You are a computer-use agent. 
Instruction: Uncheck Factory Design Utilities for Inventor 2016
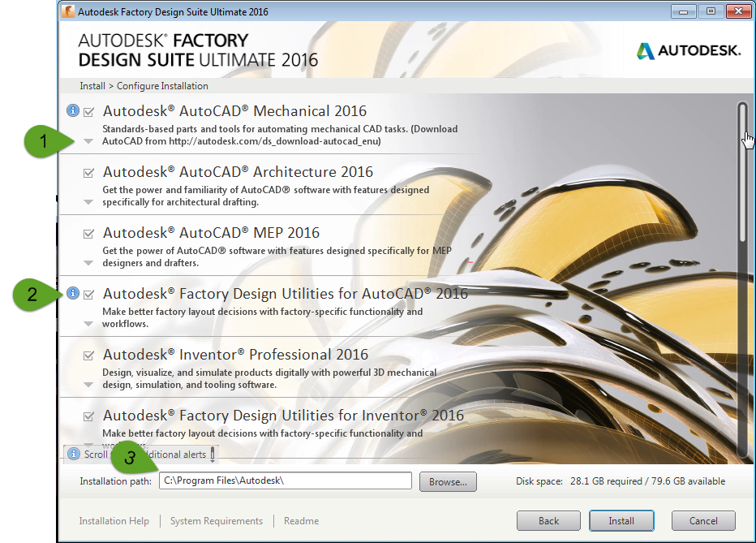click(x=88, y=415)
